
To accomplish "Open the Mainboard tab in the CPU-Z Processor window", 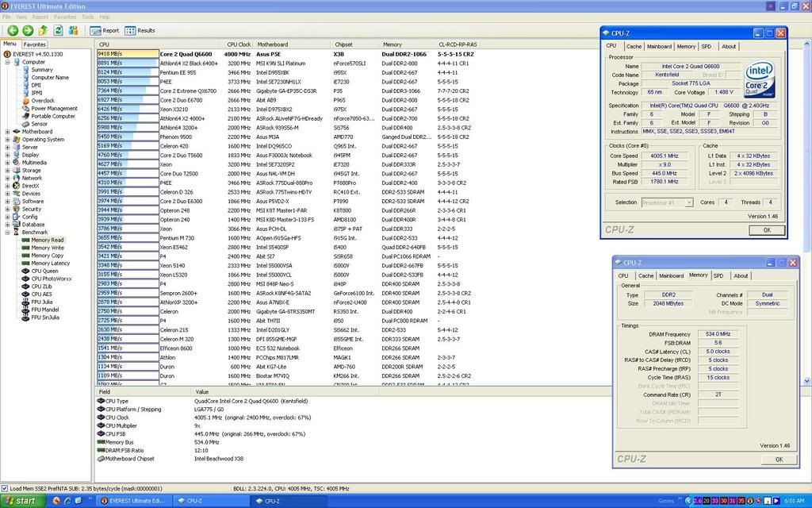I will tap(659, 47).
